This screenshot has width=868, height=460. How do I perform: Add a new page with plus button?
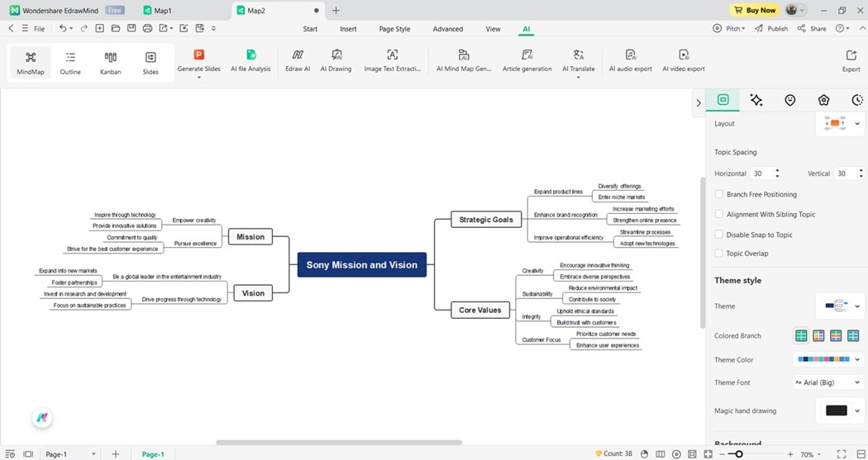coord(115,454)
